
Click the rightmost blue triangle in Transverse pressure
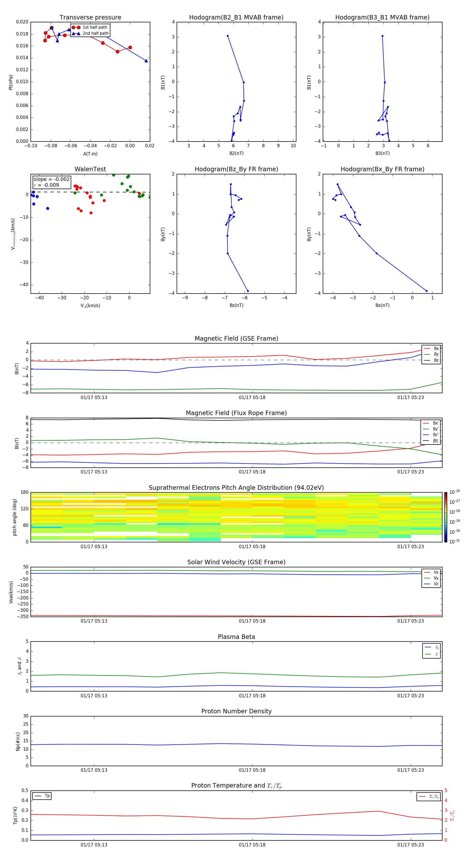point(146,61)
